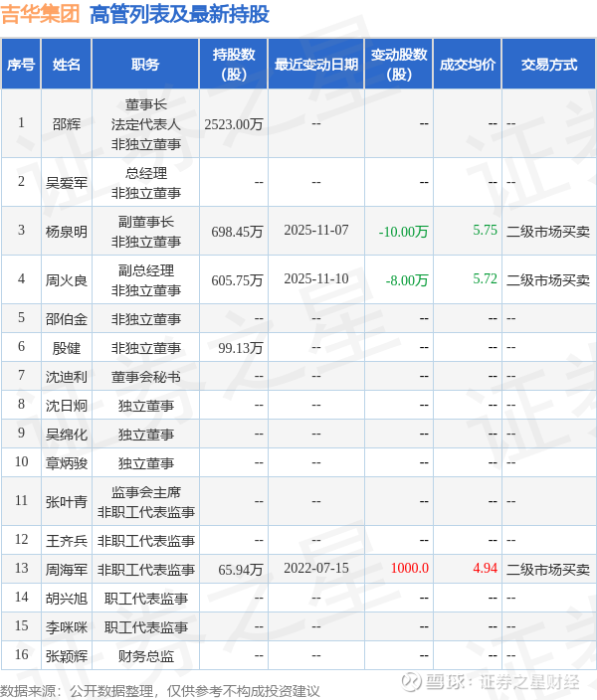The height and width of the screenshot is (700, 597).
Task: Click 二级市场买卖 in 周海军's row
Action: 548,570
